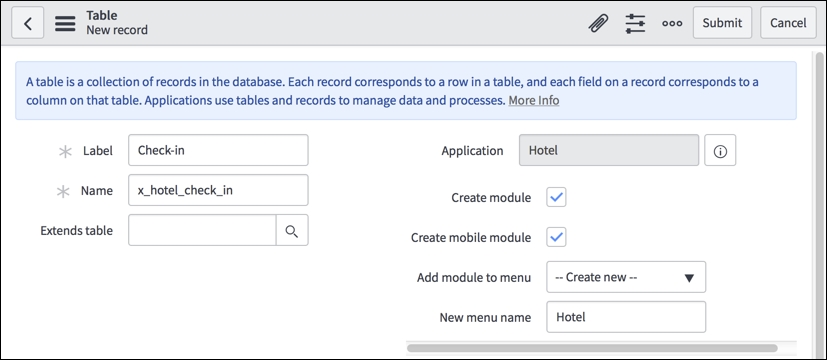This screenshot has width=827, height=360.
Task: Open the hamburger form context menu
Action: [65, 23]
